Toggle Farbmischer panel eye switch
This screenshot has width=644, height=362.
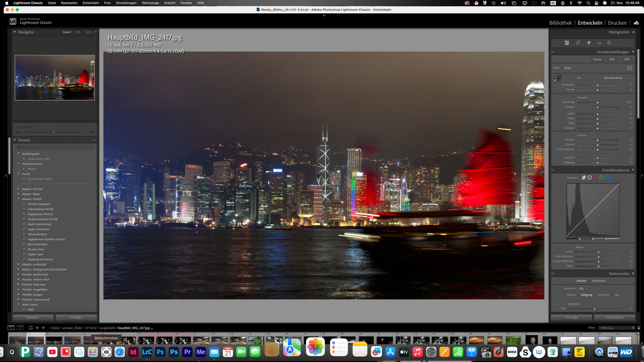[x=553, y=274]
